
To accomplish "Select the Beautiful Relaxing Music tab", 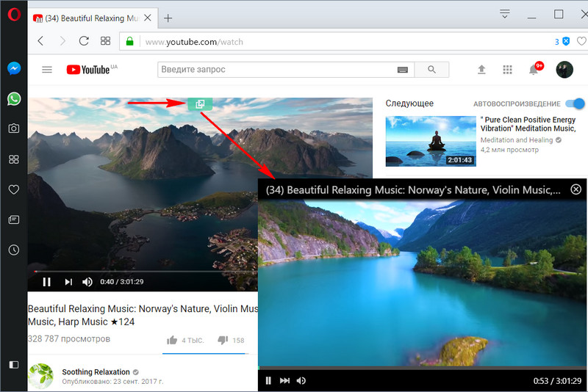I will (92, 18).
